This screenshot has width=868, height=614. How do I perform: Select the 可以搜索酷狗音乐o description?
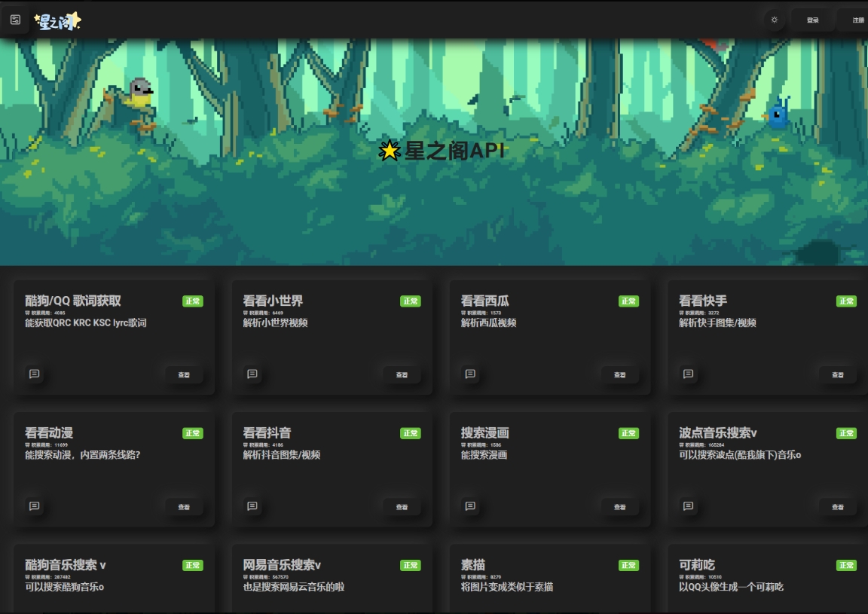tap(64, 587)
